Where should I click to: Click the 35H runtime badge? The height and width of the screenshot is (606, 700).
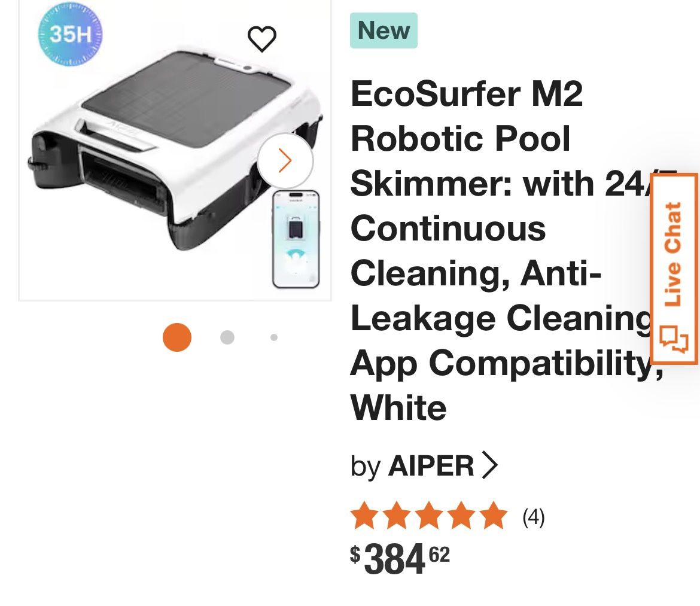71,34
